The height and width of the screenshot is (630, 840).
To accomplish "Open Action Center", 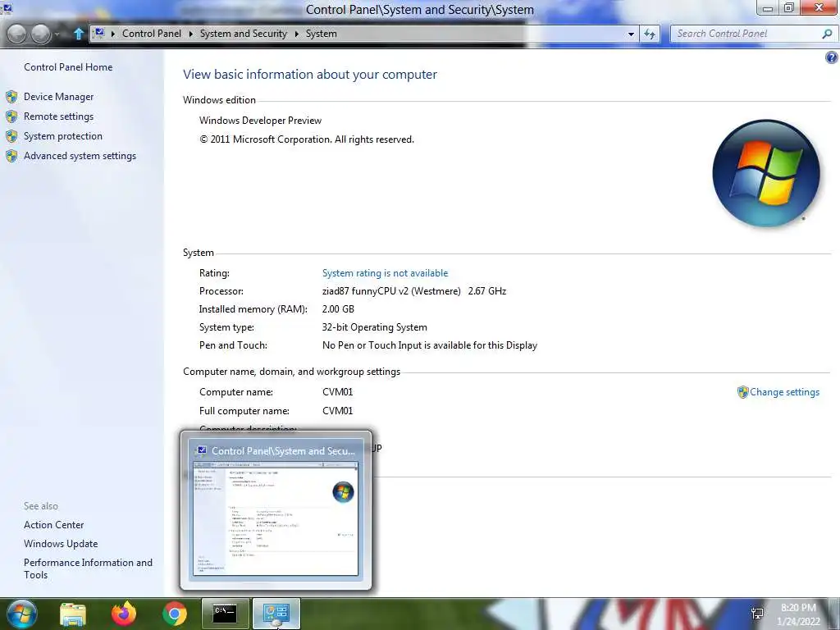I will click(53, 525).
